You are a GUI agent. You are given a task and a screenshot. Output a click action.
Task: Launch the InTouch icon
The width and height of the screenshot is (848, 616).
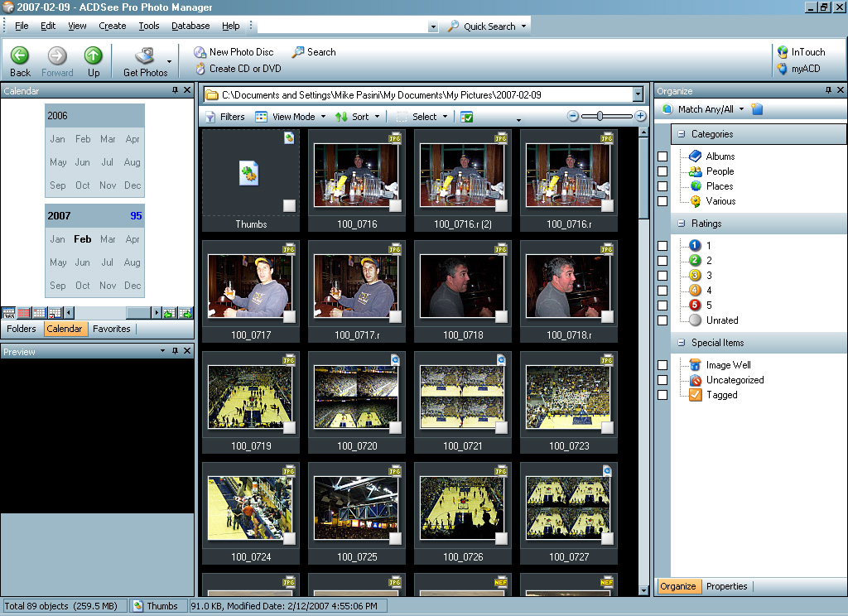pyautogui.click(x=783, y=52)
